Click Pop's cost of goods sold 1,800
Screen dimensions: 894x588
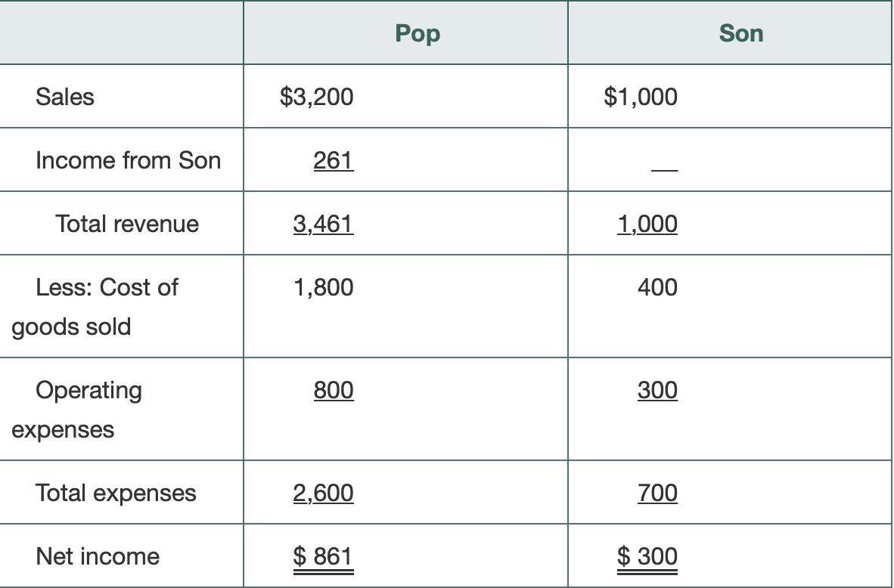[x=323, y=287]
